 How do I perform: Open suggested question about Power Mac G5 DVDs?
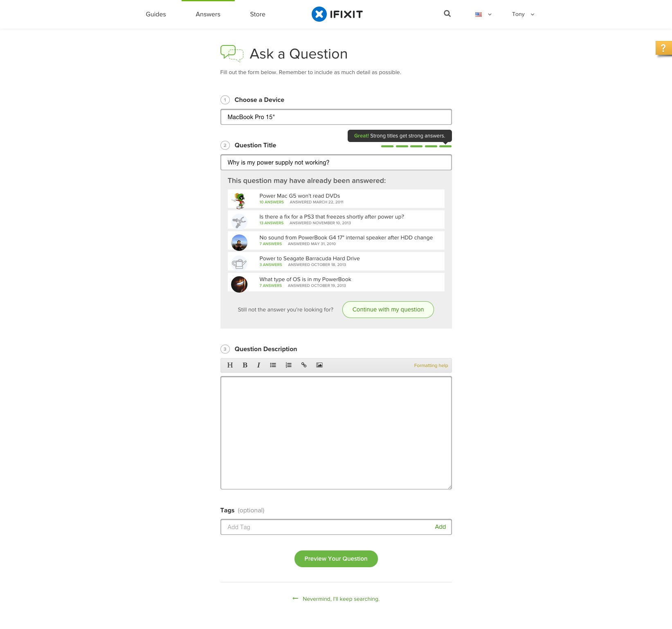[x=336, y=198]
